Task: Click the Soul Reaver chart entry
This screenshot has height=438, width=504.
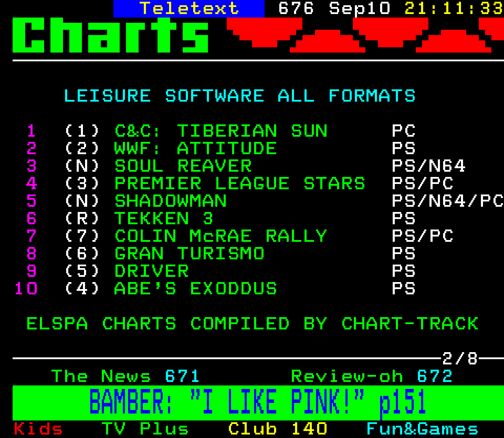Action: (183, 166)
